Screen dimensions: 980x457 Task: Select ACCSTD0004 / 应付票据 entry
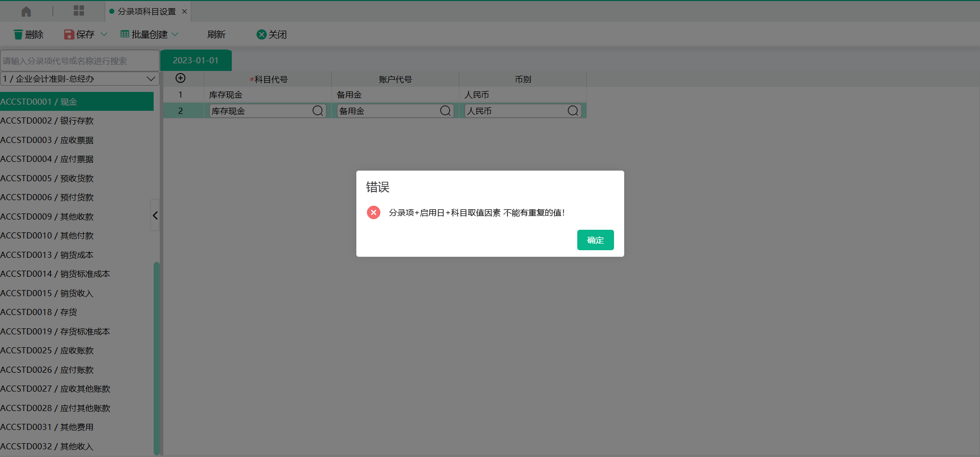tap(77, 159)
